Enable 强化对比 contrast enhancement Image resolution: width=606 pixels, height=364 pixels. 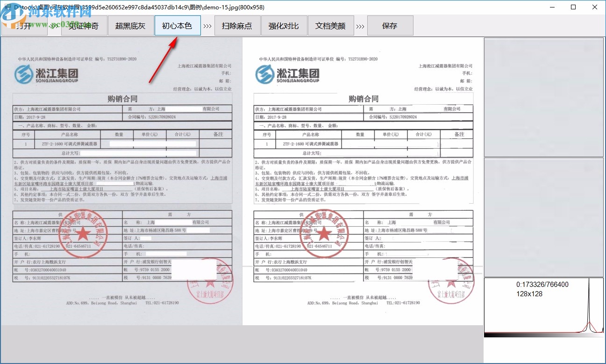pyautogui.click(x=284, y=26)
